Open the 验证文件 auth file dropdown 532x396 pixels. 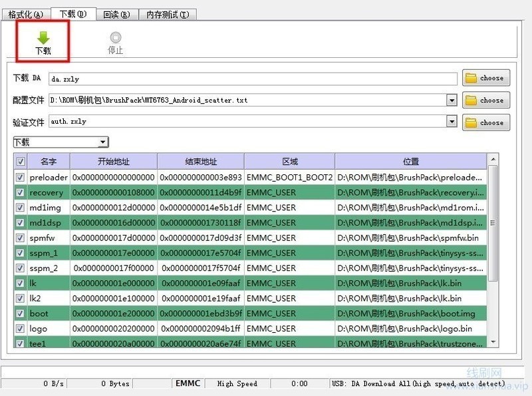point(453,122)
